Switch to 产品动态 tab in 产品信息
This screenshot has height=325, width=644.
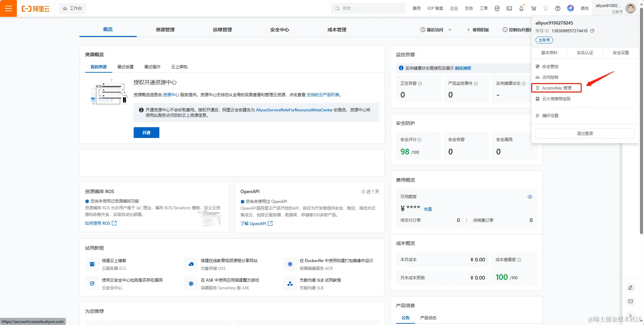(x=428, y=318)
